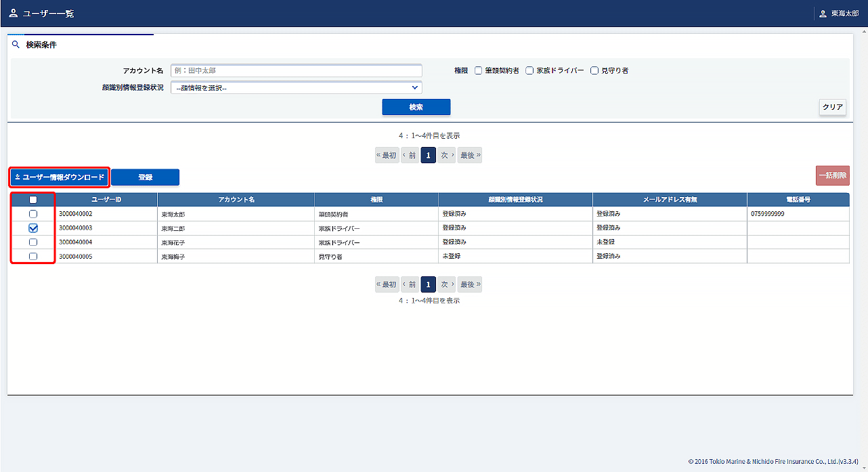Uncheck the checkbox for user 3000040003
The height and width of the screenshot is (472, 868).
coord(33,228)
